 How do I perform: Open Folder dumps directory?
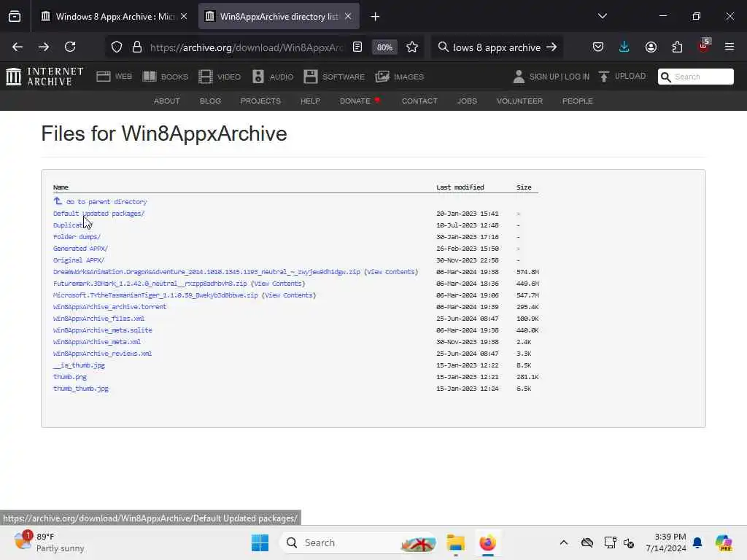tap(77, 237)
